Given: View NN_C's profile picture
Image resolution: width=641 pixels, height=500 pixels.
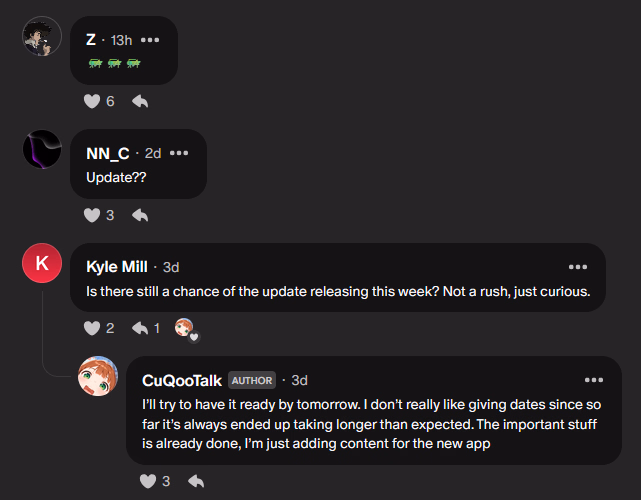Looking at the screenshot, I should tap(42, 150).
